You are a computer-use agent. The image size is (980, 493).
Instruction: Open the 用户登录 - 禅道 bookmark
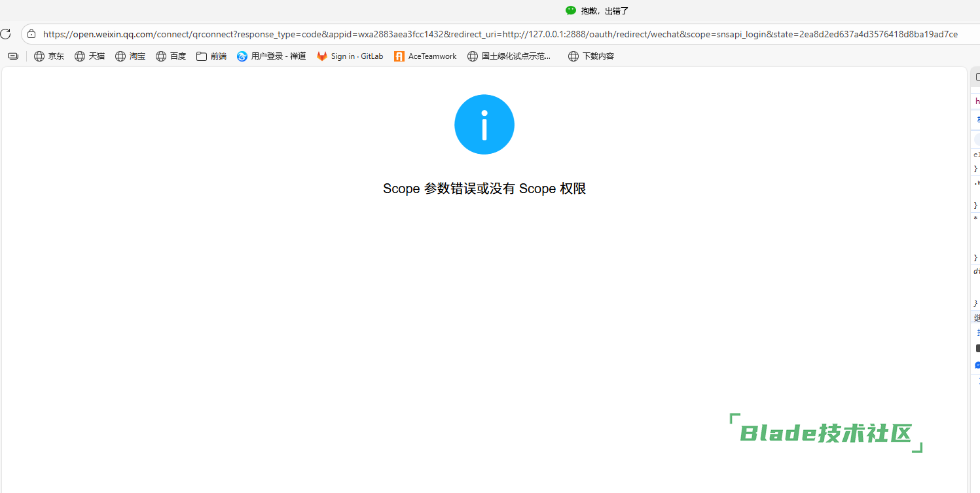point(272,56)
